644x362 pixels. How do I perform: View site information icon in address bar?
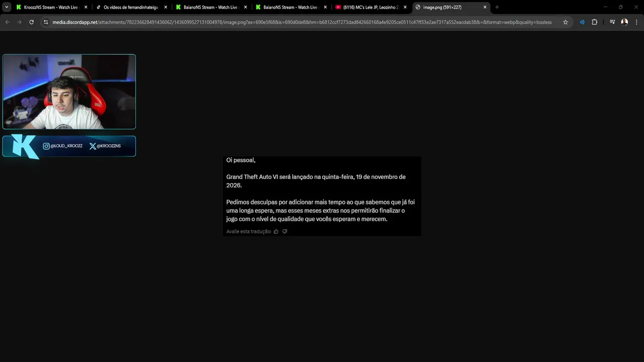click(x=46, y=22)
